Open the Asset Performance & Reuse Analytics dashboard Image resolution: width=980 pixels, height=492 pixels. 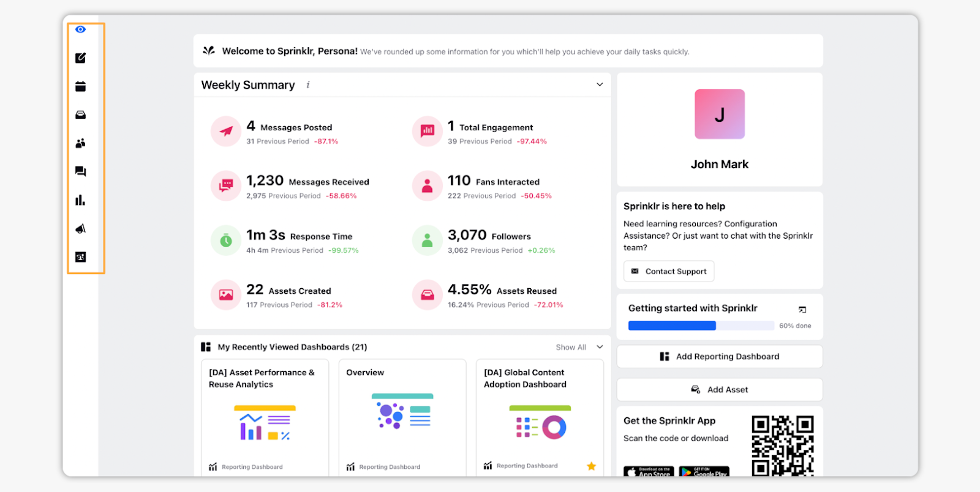pos(265,418)
